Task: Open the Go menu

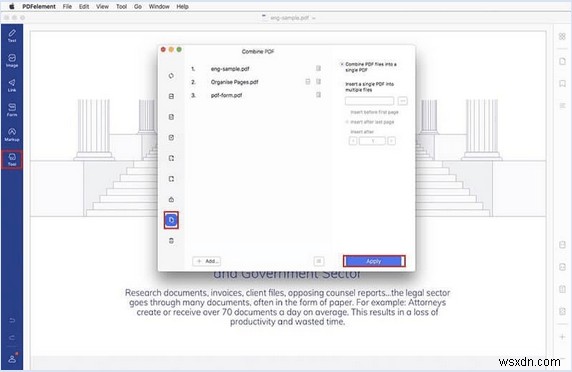Action: pyautogui.click(x=138, y=6)
